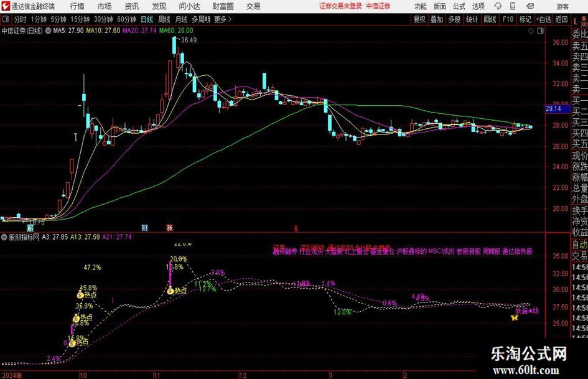Screen dimensions: 588x379
Task: Click the R 300 index badge
Action: (584, 22)
